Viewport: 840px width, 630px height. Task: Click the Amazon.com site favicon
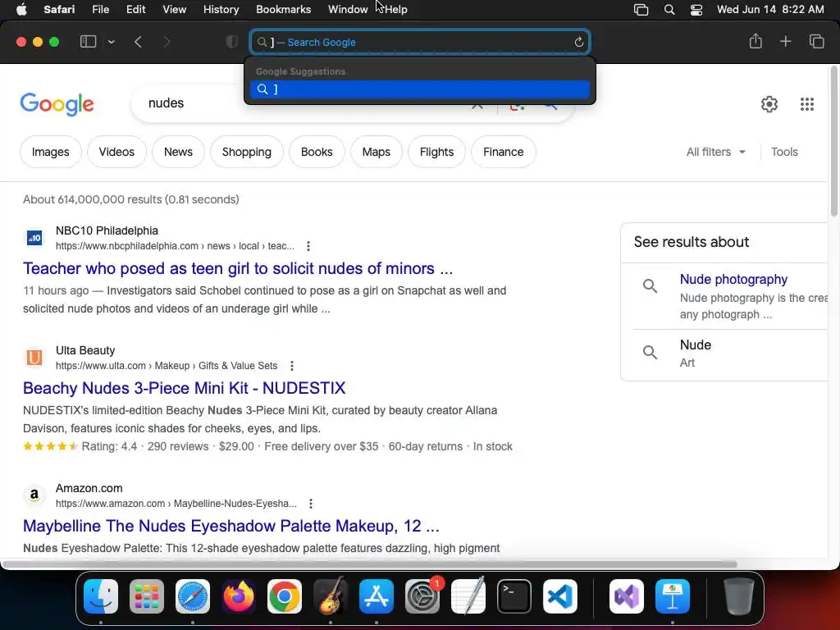point(34,495)
